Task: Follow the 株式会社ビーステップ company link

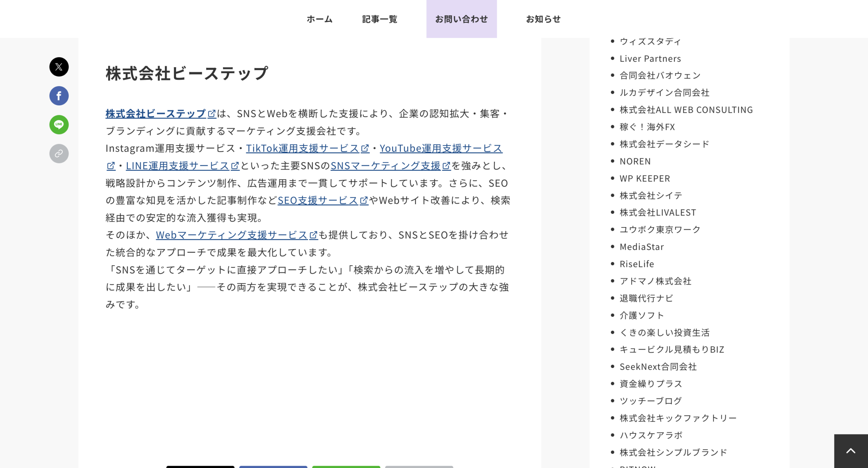Action: 161,114
